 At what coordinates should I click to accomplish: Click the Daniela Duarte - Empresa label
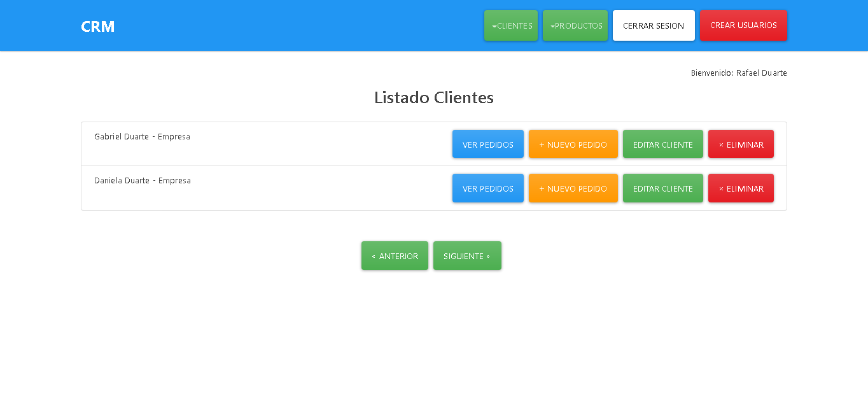point(143,180)
